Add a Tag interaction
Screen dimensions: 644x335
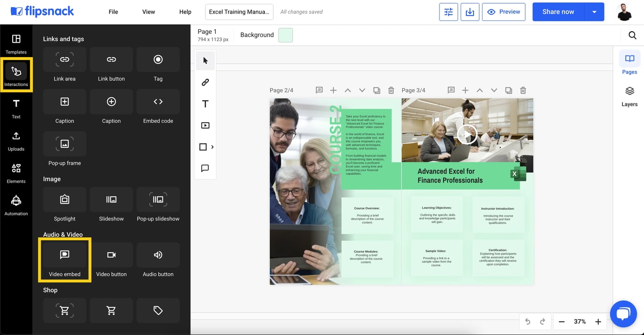click(158, 64)
